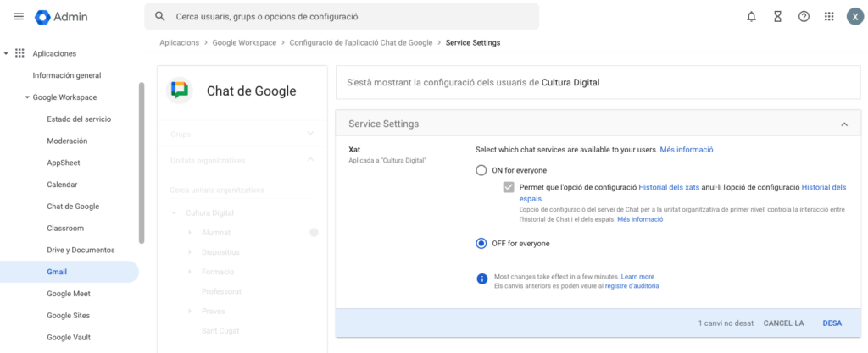868x353 pixels.
Task: Open the main hamburger menu
Action: 19,17
